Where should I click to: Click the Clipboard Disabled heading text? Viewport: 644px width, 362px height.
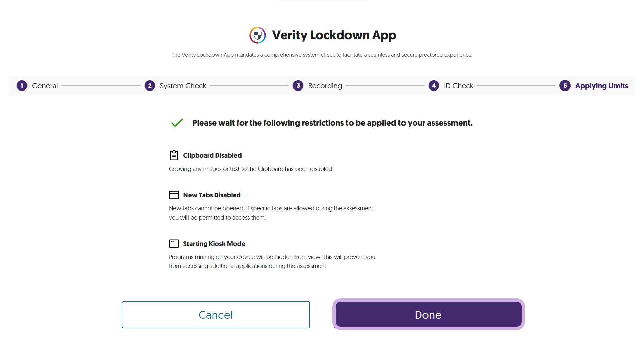click(212, 155)
